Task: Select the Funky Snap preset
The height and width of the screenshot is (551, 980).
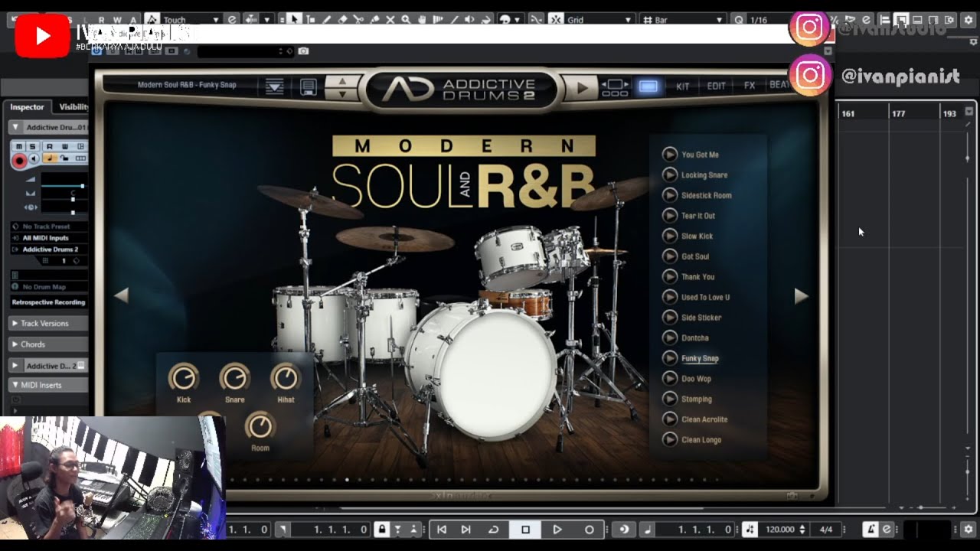Action: [x=700, y=358]
